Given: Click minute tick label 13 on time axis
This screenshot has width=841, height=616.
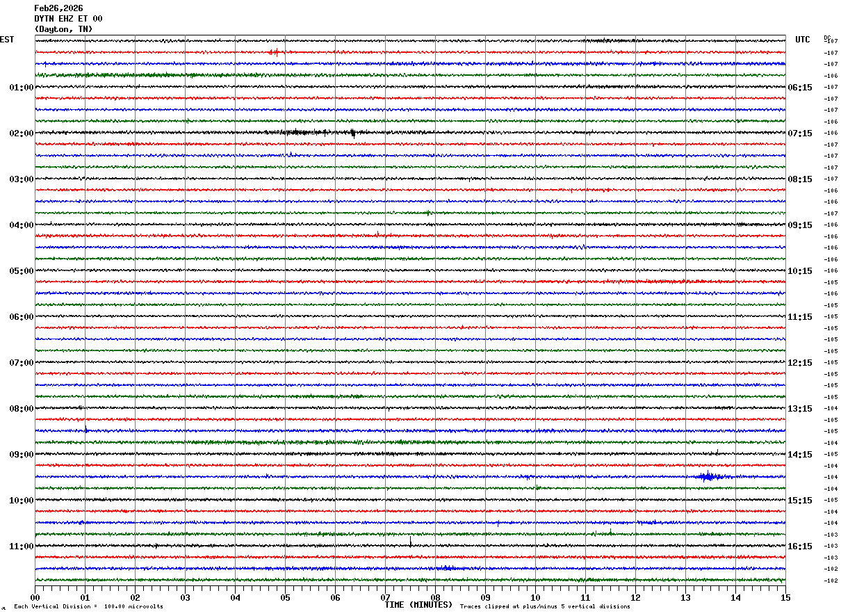Looking at the screenshot, I should click(x=685, y=597).
